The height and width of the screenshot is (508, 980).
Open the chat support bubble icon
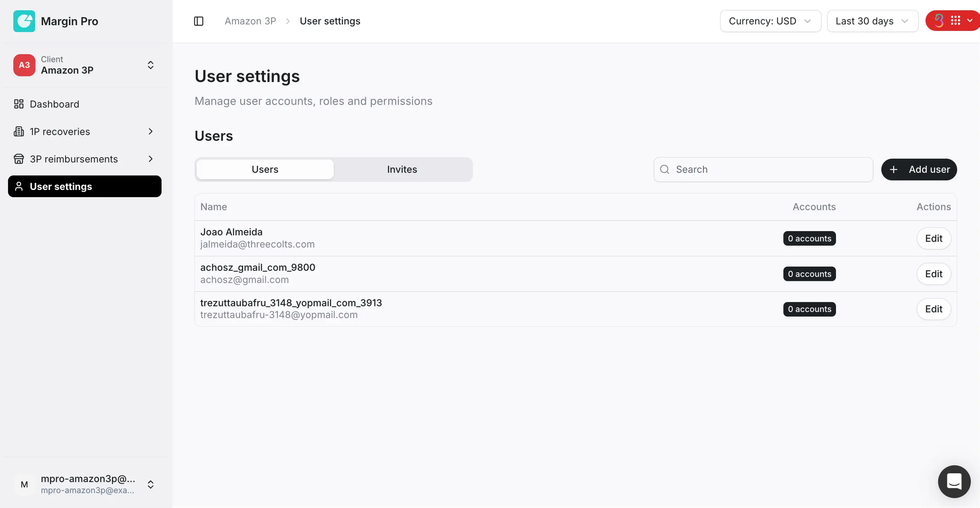[954, 481]
